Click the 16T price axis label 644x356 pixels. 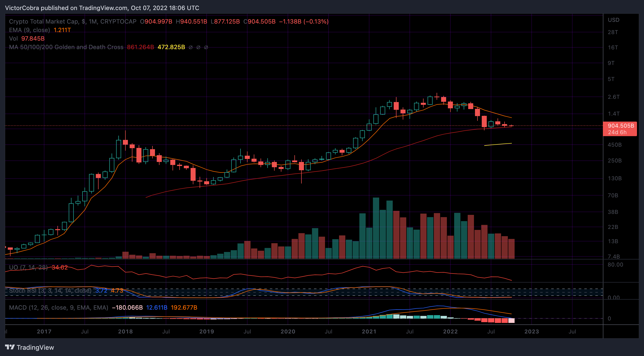613,47
